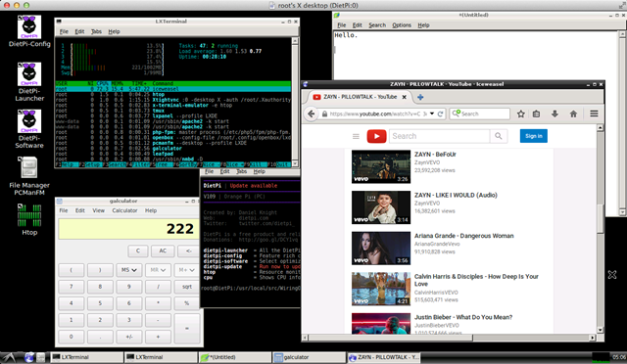Click the YouTube search magnifier button
This screenshot has width=627, height=364.
499,136
